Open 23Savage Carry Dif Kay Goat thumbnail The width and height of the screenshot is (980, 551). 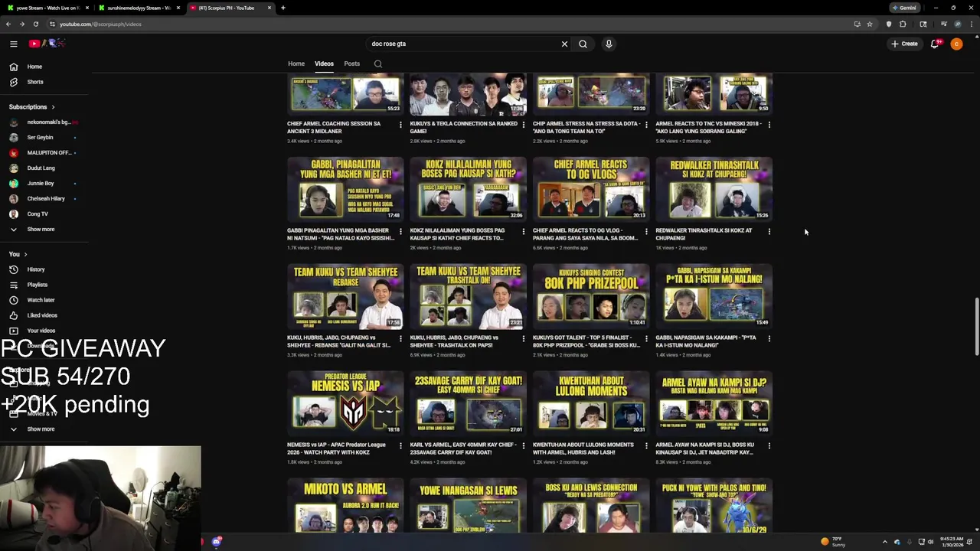click(469, 404)
